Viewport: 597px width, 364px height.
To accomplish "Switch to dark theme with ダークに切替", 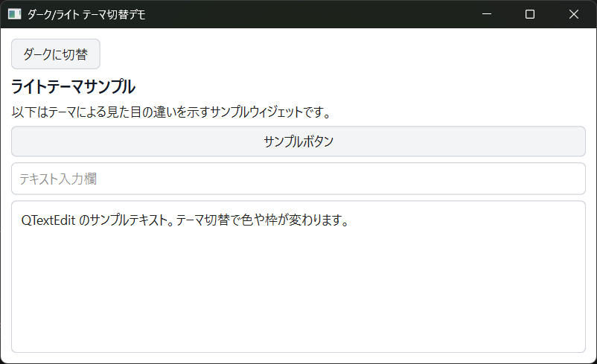I will click(56, 54).
